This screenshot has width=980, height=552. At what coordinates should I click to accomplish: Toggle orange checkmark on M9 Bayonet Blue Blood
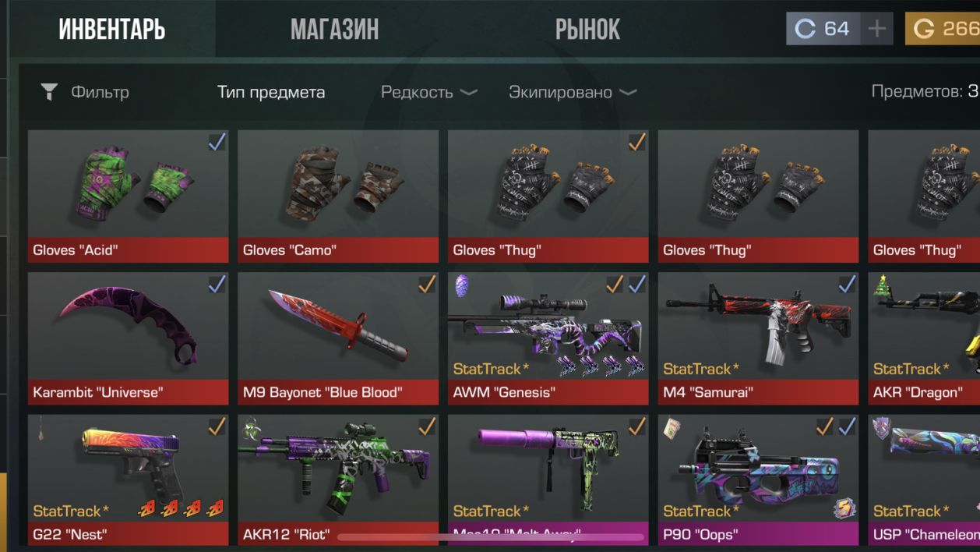point(426,284)
